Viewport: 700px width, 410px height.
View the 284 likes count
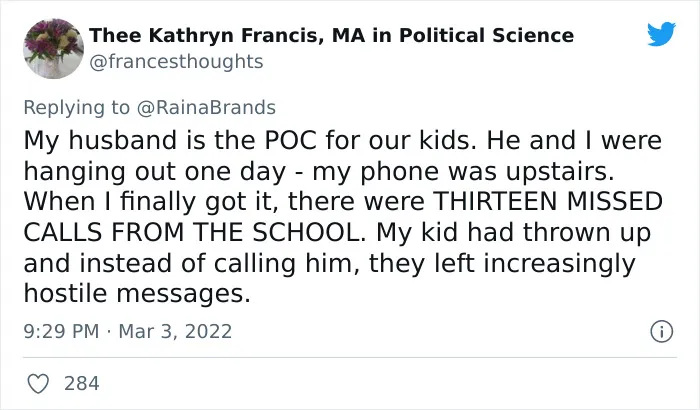(x=82, y=384)
